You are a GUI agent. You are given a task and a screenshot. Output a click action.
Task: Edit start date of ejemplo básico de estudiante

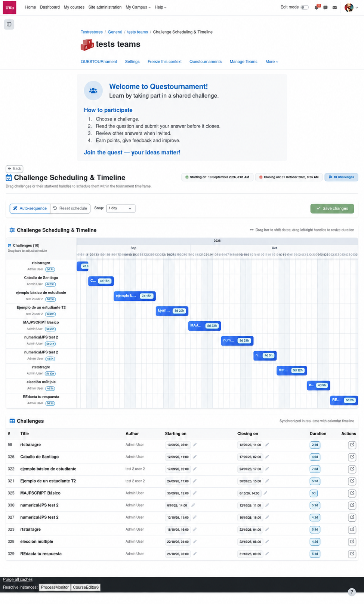click(195, 469)
